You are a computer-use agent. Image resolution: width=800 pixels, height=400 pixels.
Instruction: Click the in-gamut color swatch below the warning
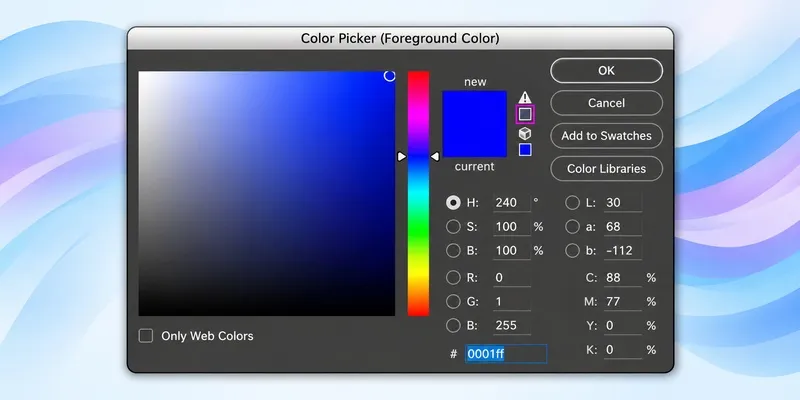pyautogui.click(x=525, y=114)
